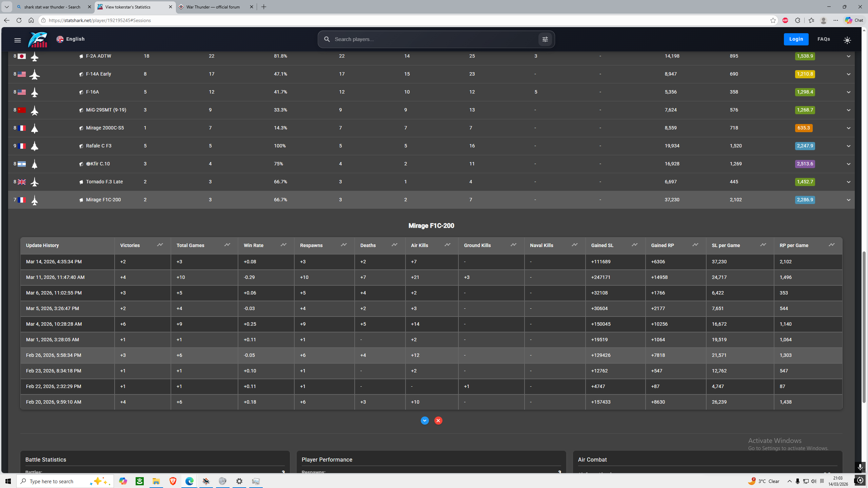Expand the F-2A ADTW row chevron

coord(848,56)
